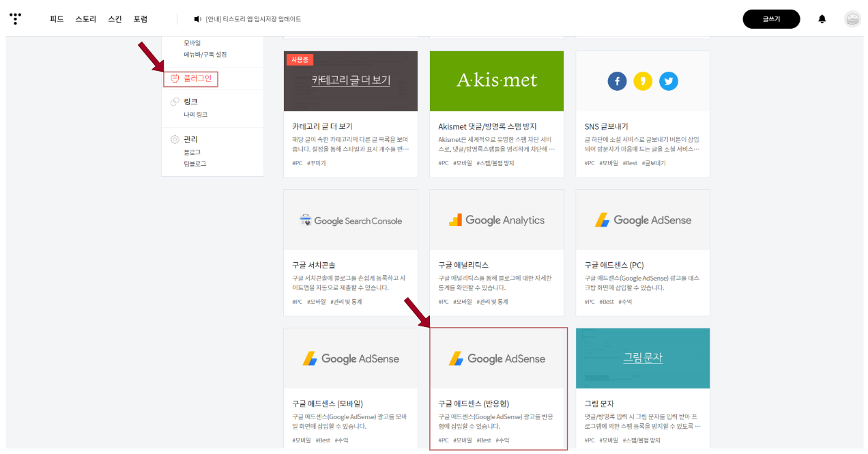868x454 pixels.
Task: Click the 구글 애드센스 (반응형) title
Action: tap(474, 403)
